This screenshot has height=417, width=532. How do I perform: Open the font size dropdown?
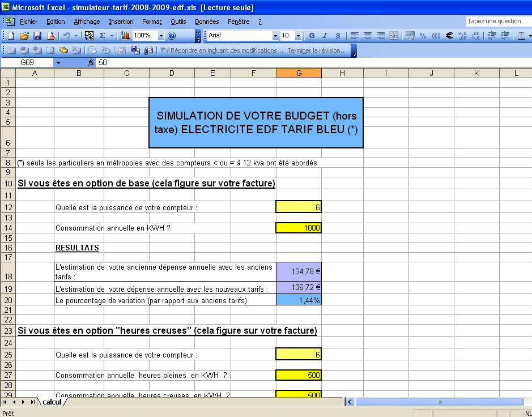pyautogui.click(x=298, y=36)
